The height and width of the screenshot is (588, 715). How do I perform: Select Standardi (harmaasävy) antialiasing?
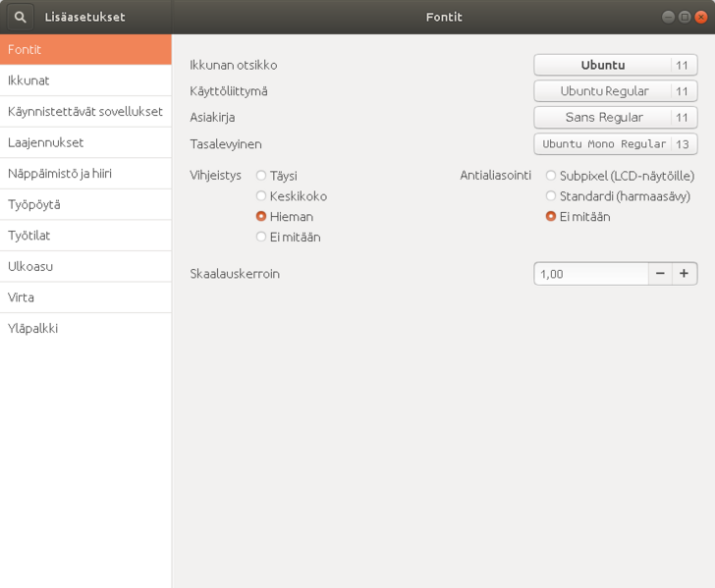(x=551, y=196)
